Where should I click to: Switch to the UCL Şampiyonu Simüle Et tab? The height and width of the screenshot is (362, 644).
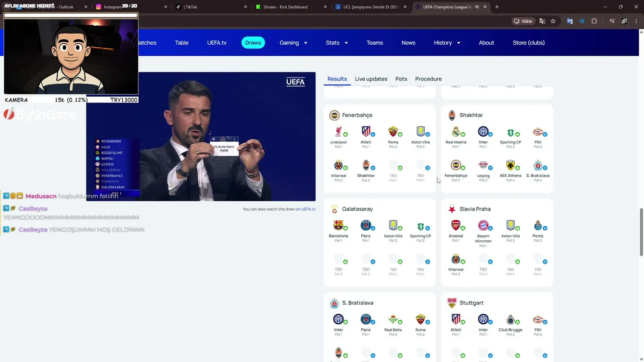[371, 7]
